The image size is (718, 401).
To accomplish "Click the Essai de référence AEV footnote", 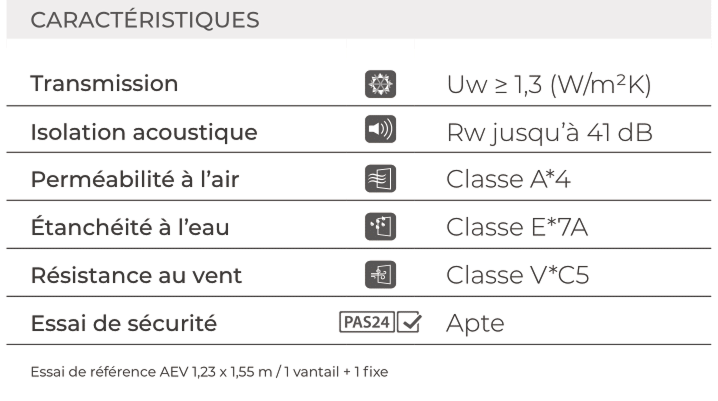I will tap(209, 372).
